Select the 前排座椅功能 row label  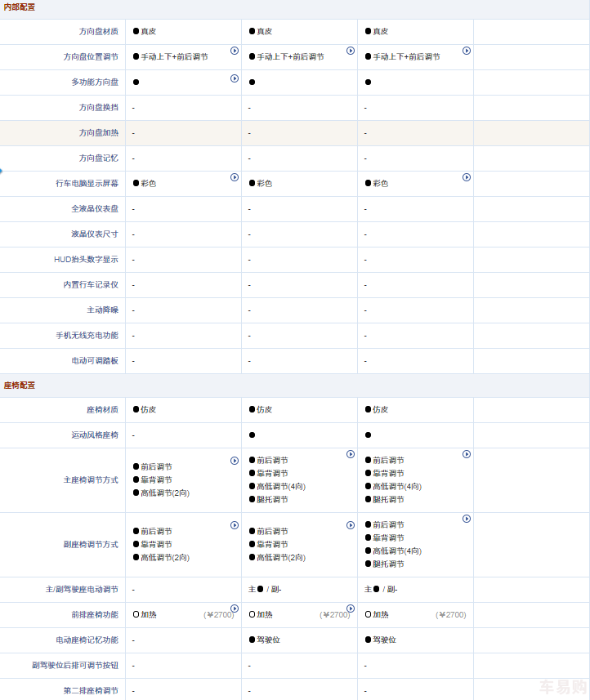[95, 615]
